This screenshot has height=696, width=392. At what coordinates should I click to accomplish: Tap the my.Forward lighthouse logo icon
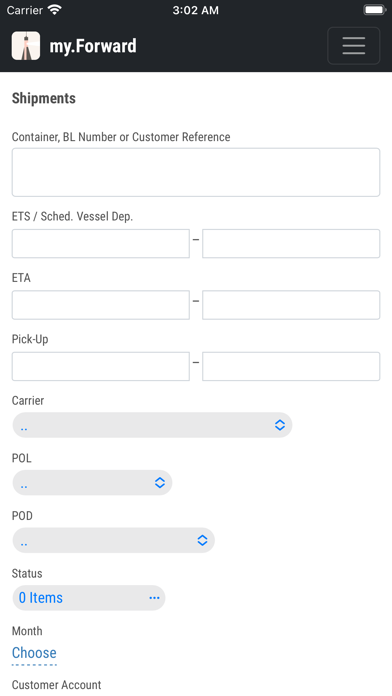(x=26, y=46)
